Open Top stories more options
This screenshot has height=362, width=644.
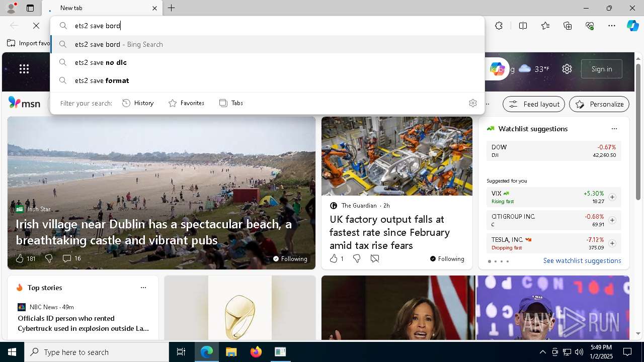pos(143,288)
